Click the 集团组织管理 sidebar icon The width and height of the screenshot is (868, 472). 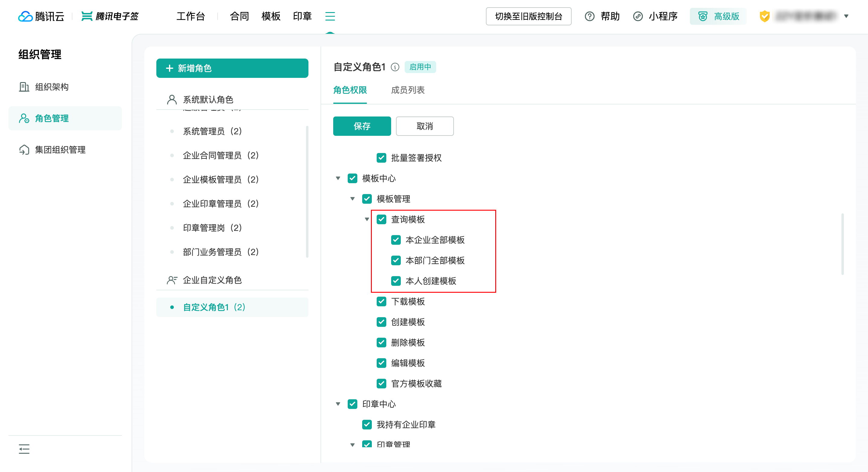[x=24, y=150]
